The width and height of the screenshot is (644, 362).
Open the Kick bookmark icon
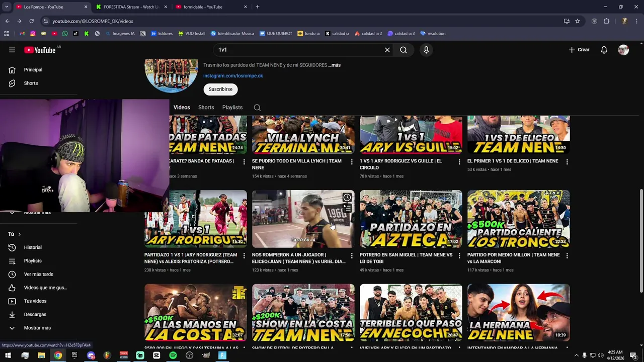point(87,34)
